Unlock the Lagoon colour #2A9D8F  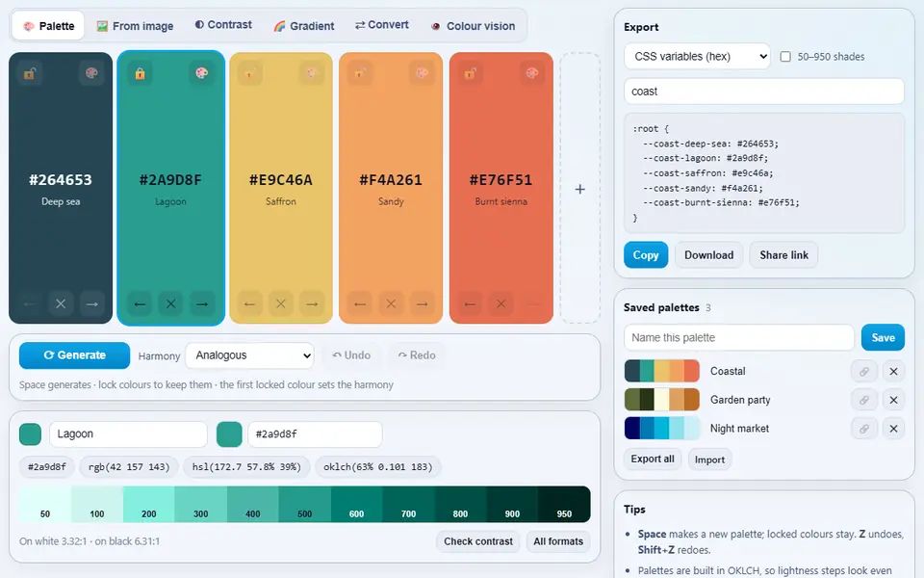coord(140,73)
